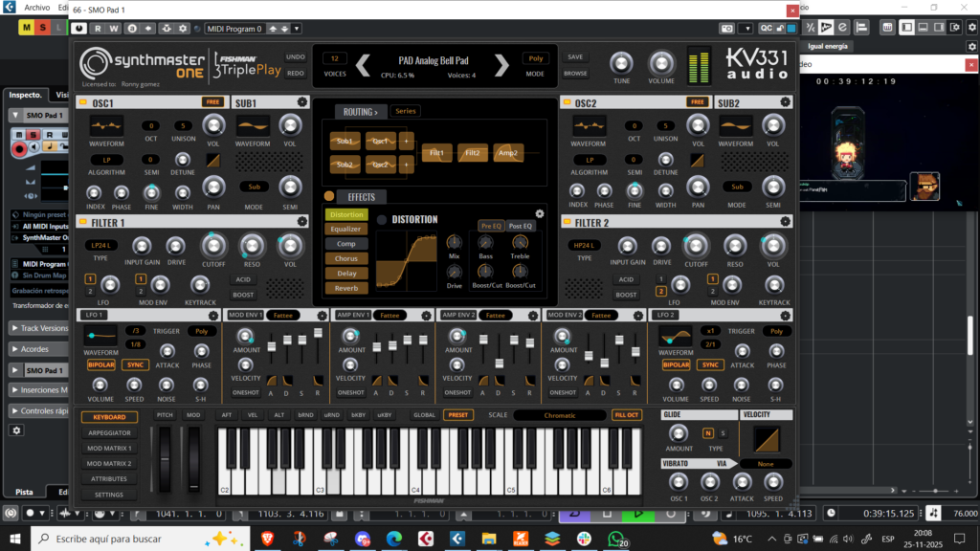Open Cubase inspector settings gear
The image size is (980, 551).
17,430
